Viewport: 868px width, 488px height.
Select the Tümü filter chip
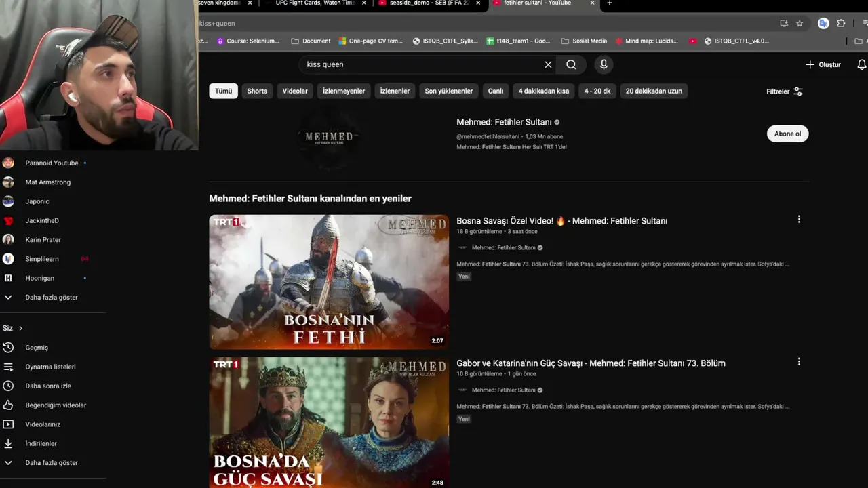pos(223,91)
